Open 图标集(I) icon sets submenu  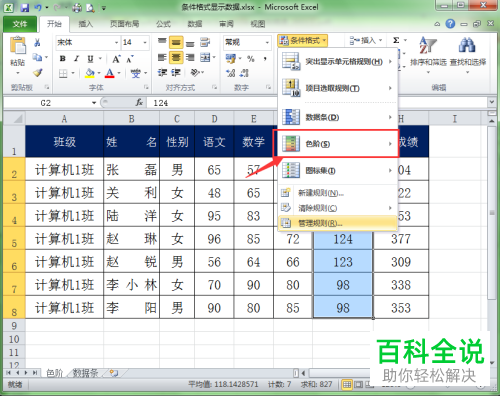(x=338, y=171)
